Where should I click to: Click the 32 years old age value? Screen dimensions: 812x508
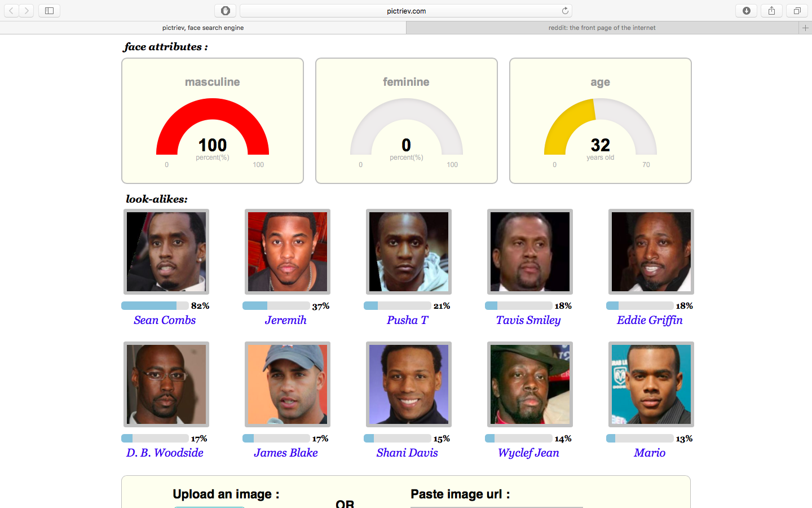point(601,145)
